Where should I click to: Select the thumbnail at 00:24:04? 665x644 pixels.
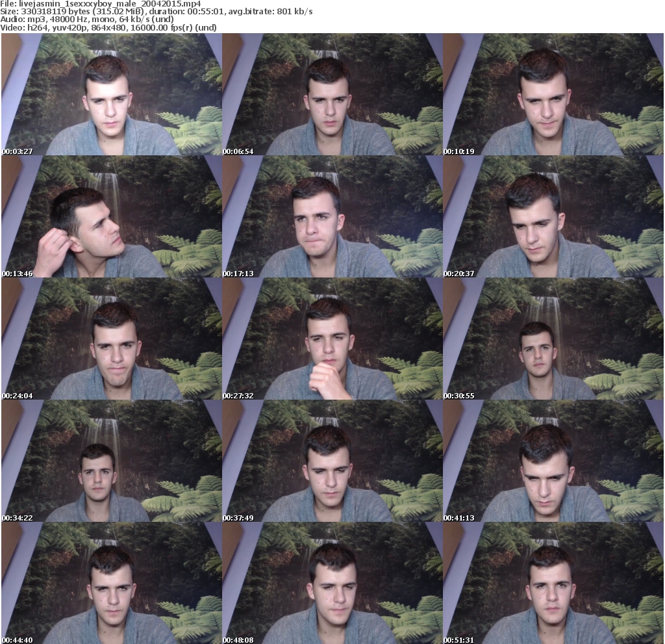(x=112, y=339)
